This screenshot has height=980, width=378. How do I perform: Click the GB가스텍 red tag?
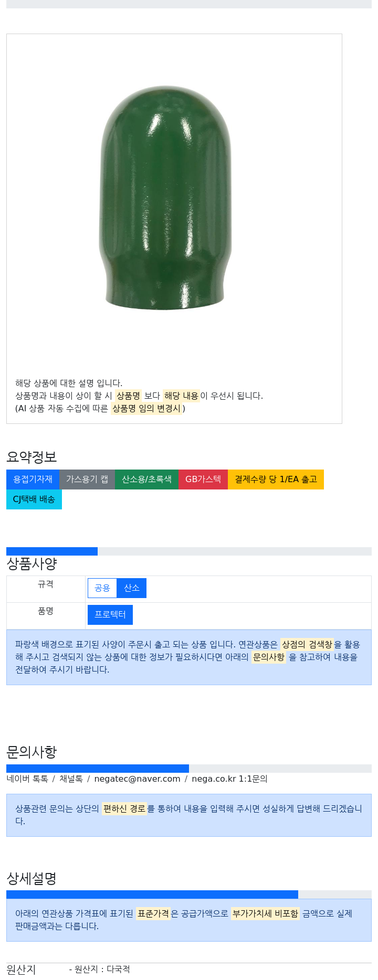click(203, 480)
